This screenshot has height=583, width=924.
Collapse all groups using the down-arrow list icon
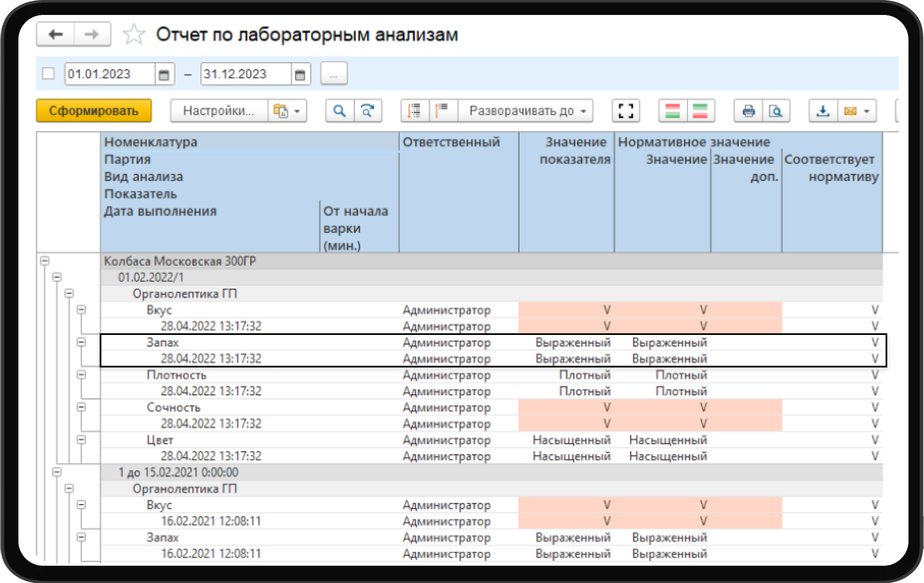[x=415, y=110]
